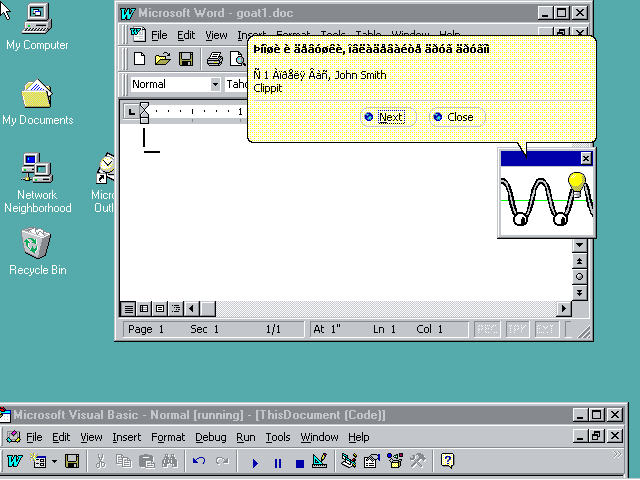Click Word document icon left of File menu
640x480 pixels.
(x=138, y=35)
